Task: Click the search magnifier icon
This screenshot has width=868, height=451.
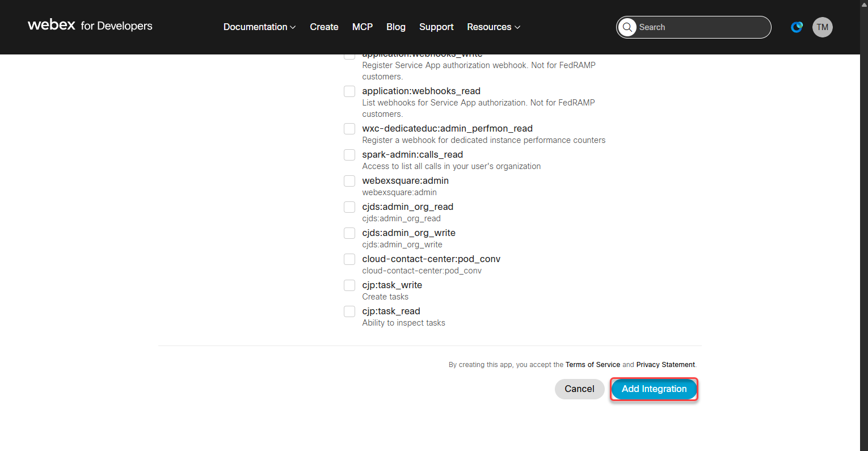Action: pos(627,27)
